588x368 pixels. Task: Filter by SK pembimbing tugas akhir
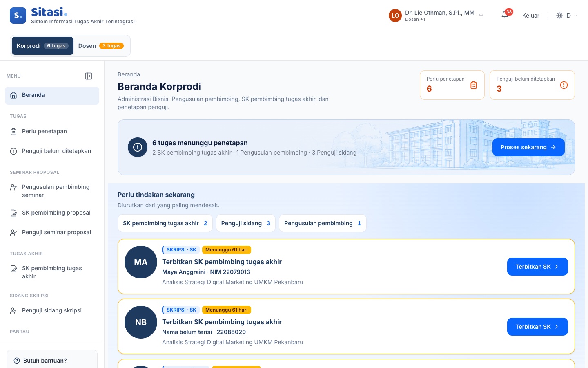pos(165,223)
